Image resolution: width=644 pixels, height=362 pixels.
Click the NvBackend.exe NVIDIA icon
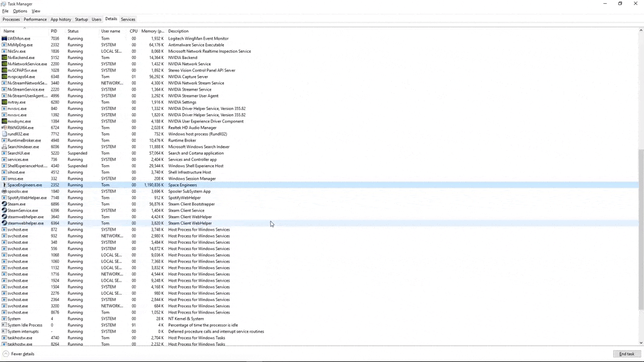point(4,58)
